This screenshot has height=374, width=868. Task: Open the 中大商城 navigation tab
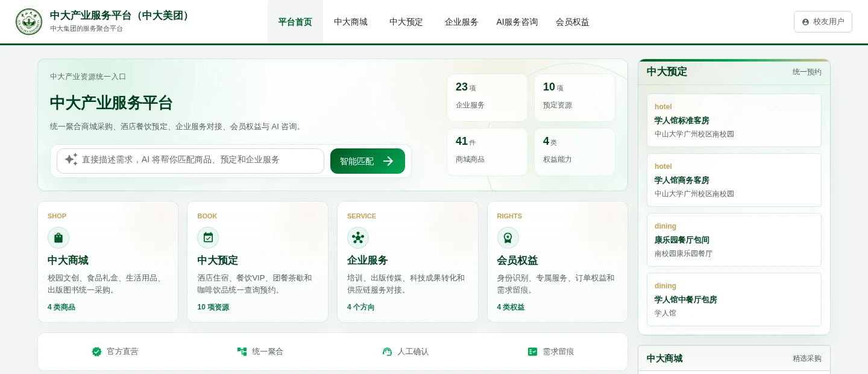351,22
